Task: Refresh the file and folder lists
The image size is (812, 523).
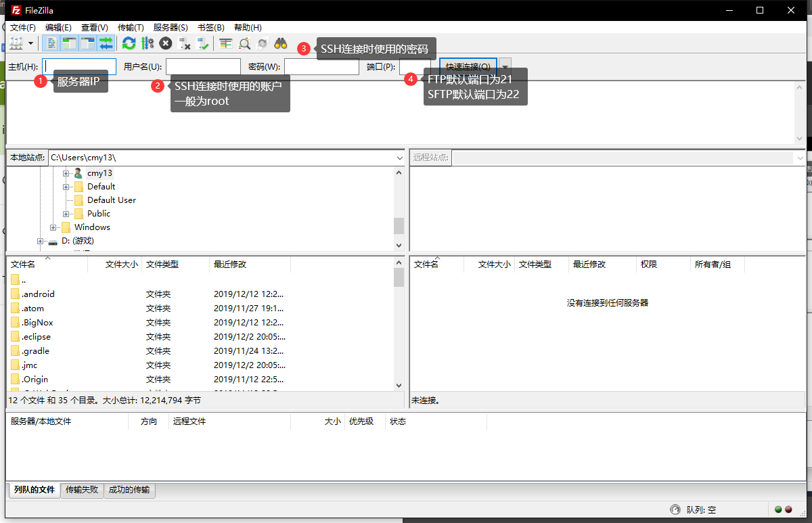Action: pyautogui.click(x=129, y=43)
